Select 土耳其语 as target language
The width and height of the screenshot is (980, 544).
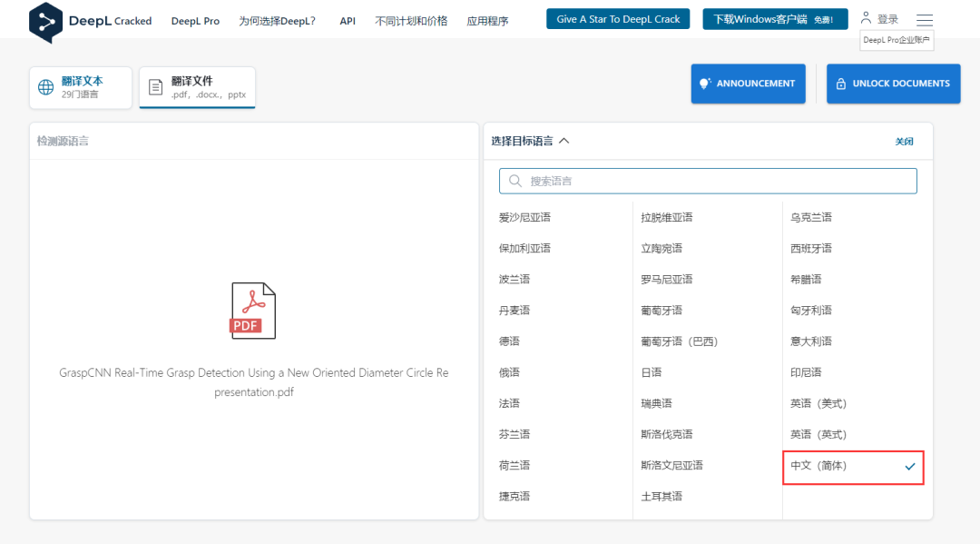point(661,497)
